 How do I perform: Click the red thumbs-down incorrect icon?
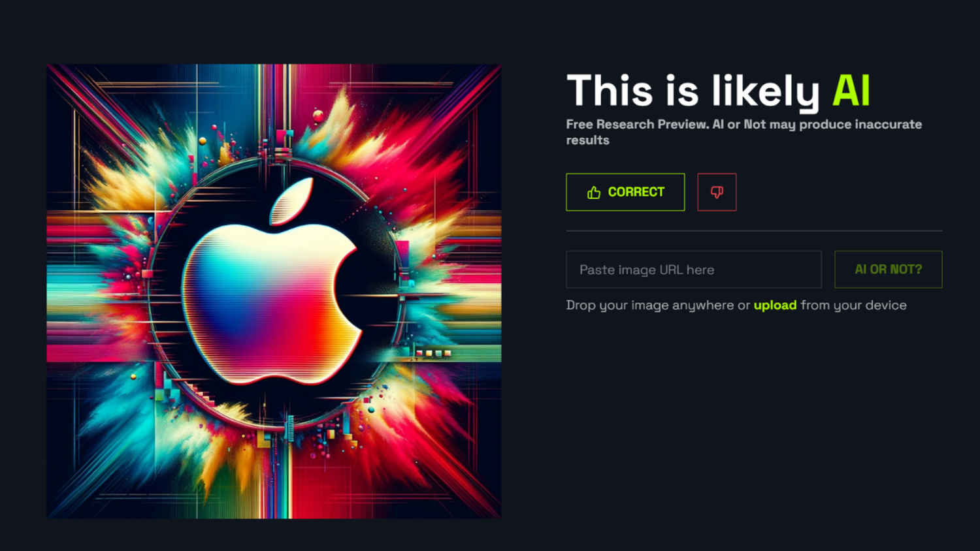717,192
